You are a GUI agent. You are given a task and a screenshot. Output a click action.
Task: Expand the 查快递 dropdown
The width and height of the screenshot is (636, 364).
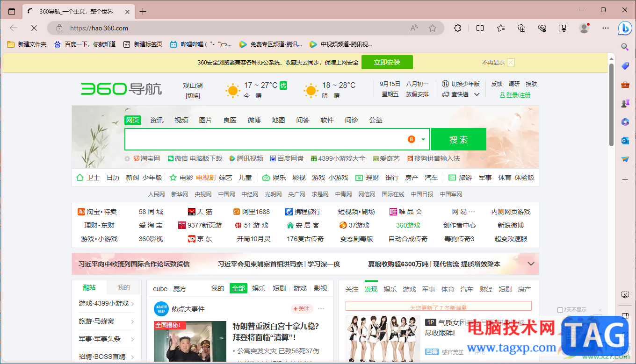point(477,94)
